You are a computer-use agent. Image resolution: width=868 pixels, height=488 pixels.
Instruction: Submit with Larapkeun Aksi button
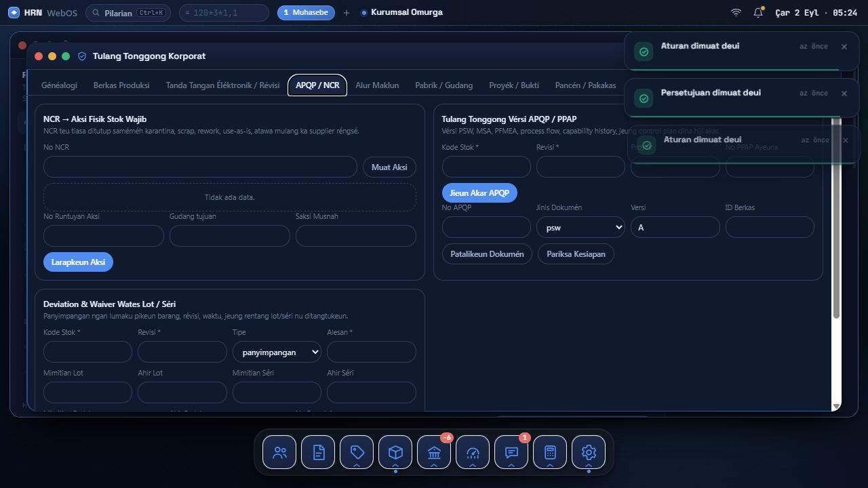pos(78,262)
